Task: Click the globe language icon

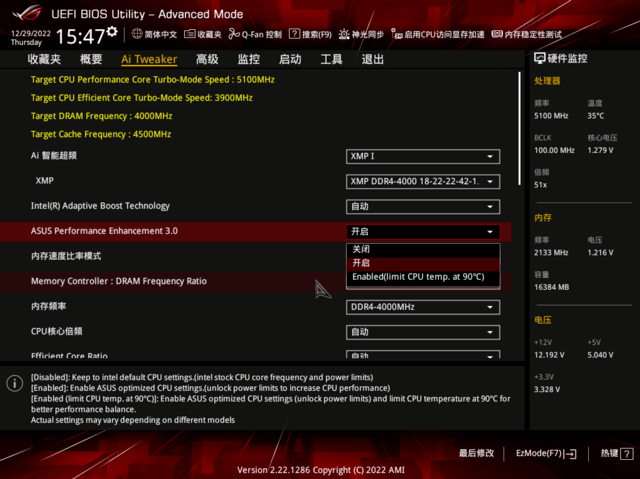Action: coord(137,34)
